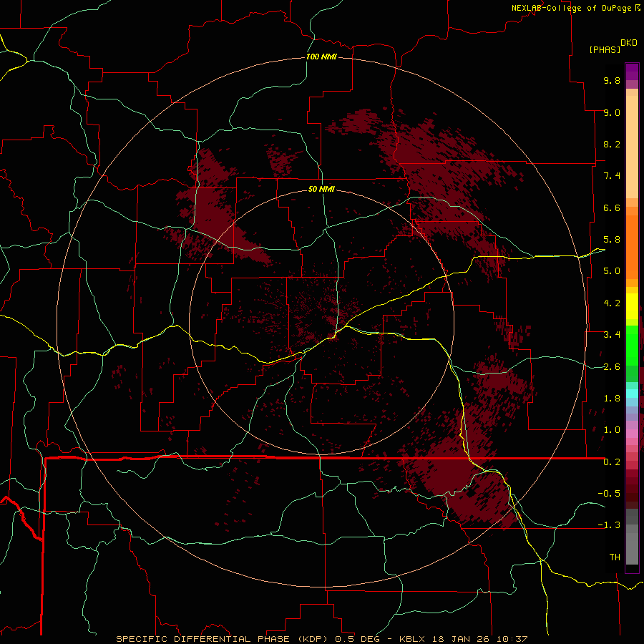The image size is (644, 644).
Task: Click the 1.8 scale value
Action: coord(612,399)
